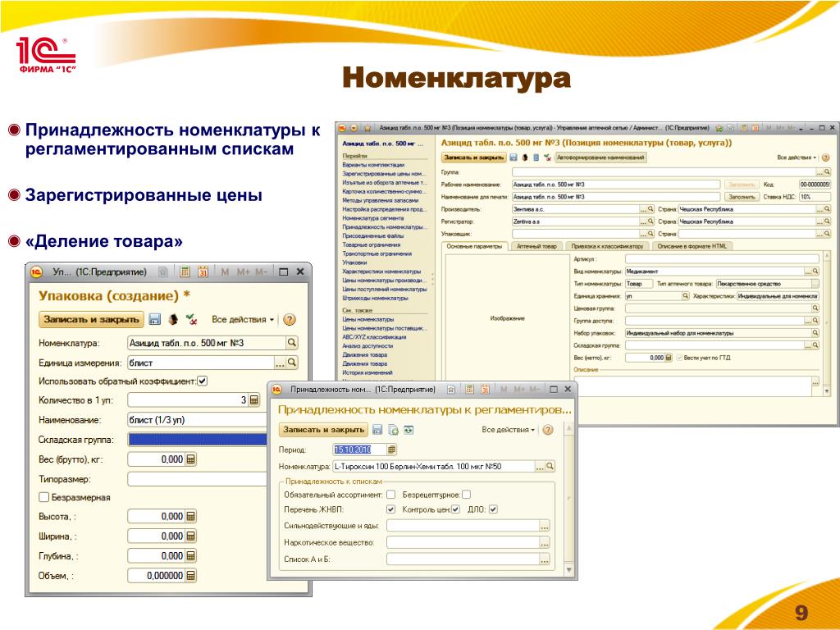Image resolution: width=840 pixels, height=630 pixels.
Task: Open Все действия menu in Принадлежность window
Action: 508,430
